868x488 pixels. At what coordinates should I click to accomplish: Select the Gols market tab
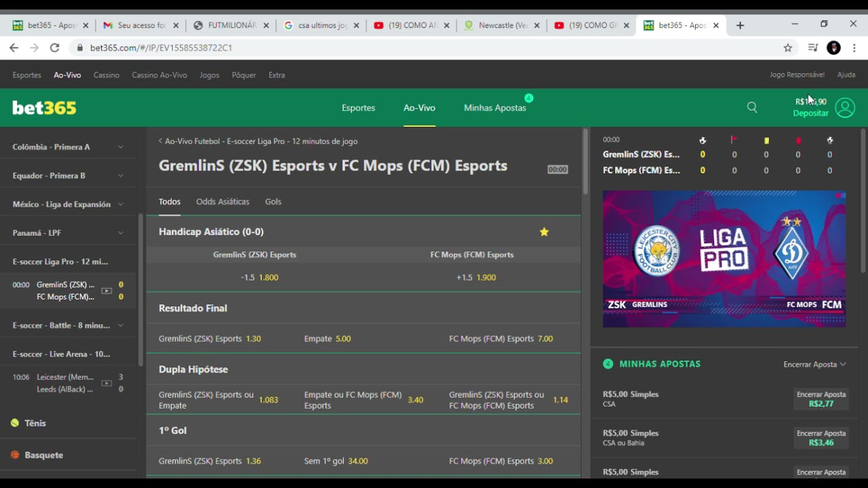pyautogui.click(x=273, y=202)
